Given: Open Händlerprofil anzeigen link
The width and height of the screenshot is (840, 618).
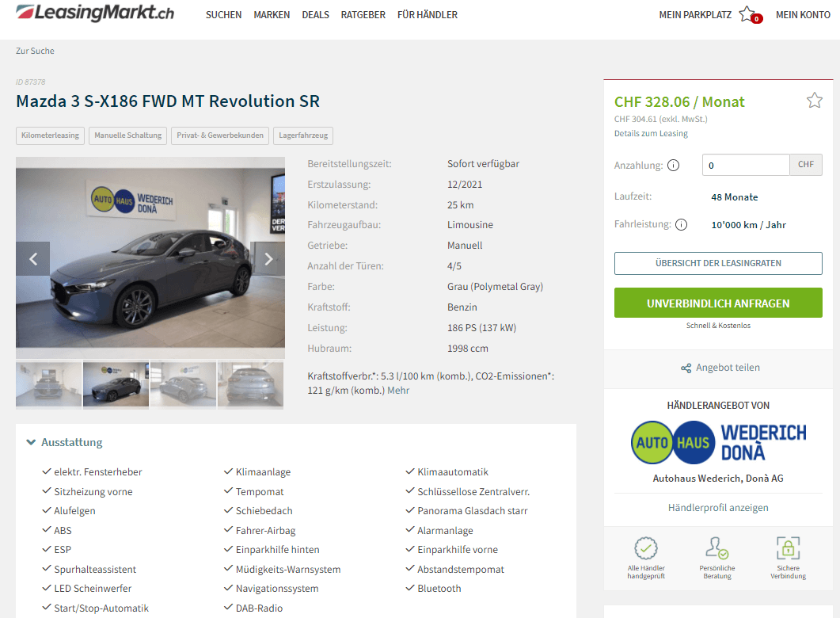Looking at the screenshot, I should (x=718, y=508).
